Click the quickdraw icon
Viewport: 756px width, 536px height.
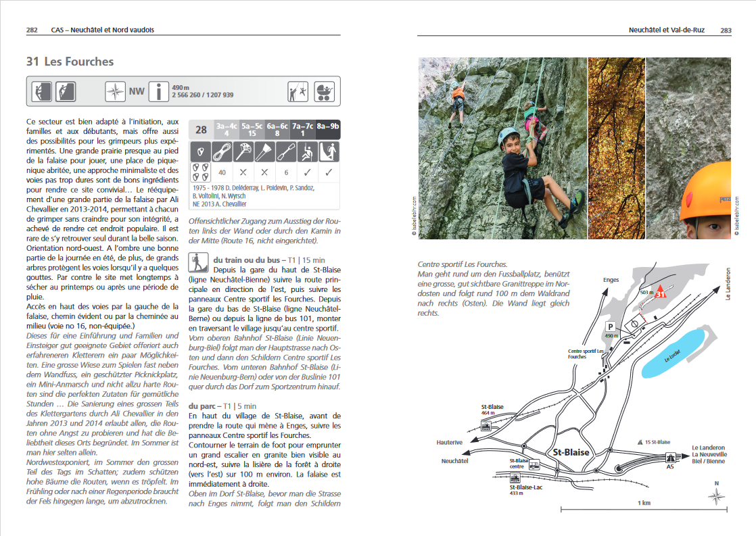pyautogui.click(x=286, y=152)
